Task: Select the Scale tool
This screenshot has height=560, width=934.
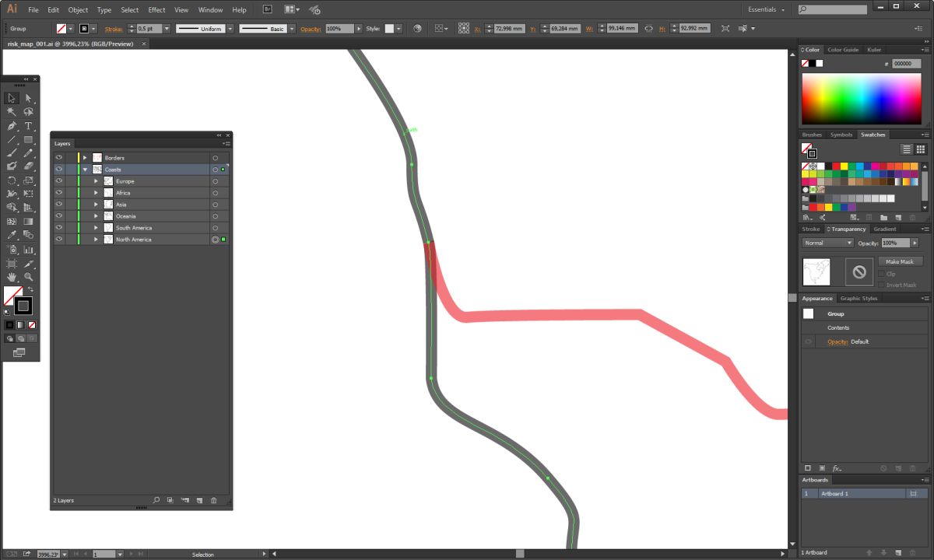Action: pos(29,180)
